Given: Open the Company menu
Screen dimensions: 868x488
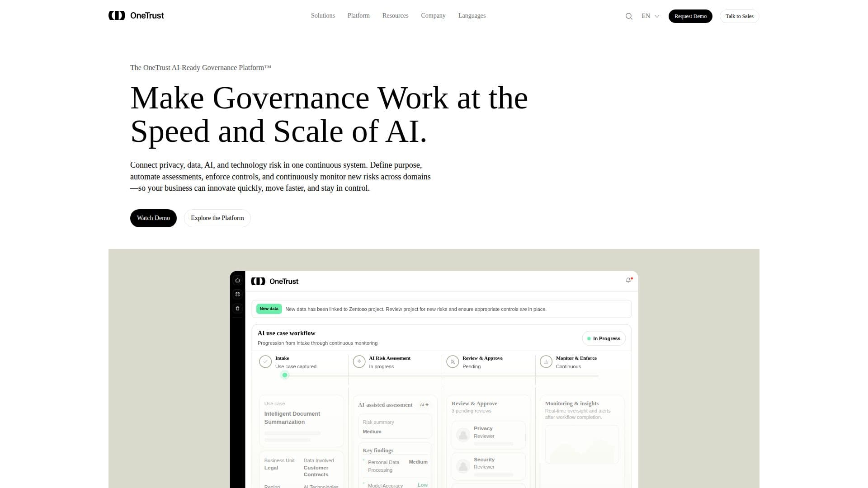Looking at the screenshot, I should [433, 15].
